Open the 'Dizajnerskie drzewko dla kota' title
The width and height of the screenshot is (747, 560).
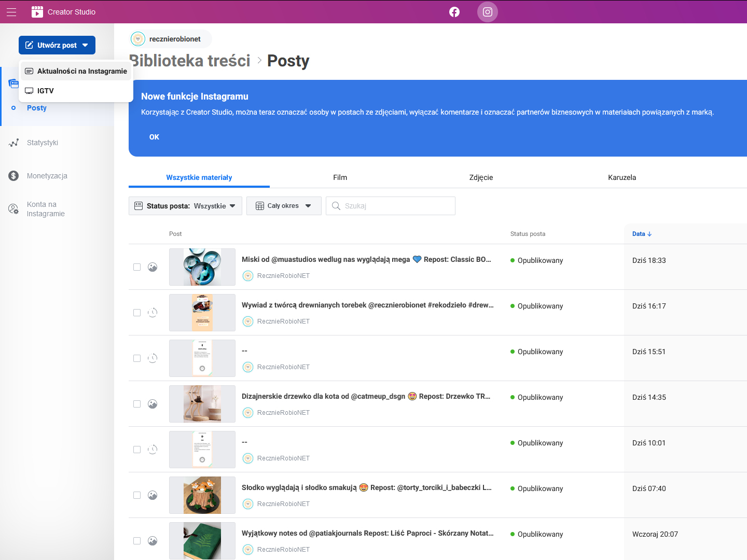tap(366, 396)
